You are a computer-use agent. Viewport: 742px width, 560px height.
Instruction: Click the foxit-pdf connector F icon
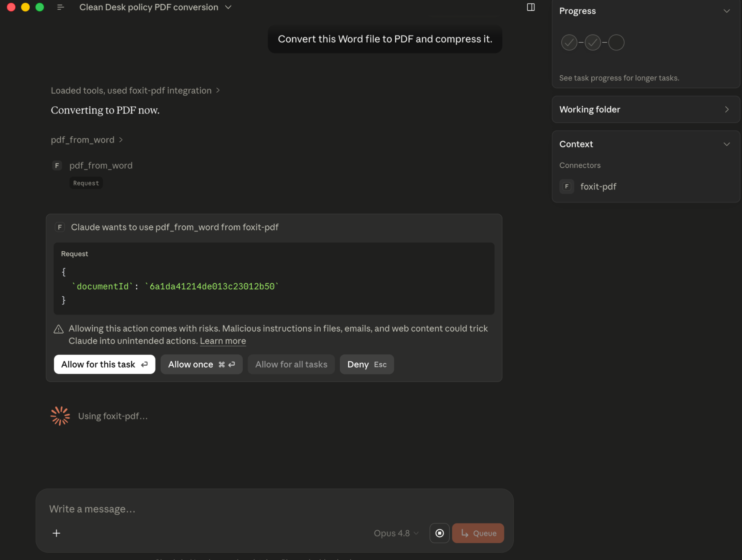[567, 187]
